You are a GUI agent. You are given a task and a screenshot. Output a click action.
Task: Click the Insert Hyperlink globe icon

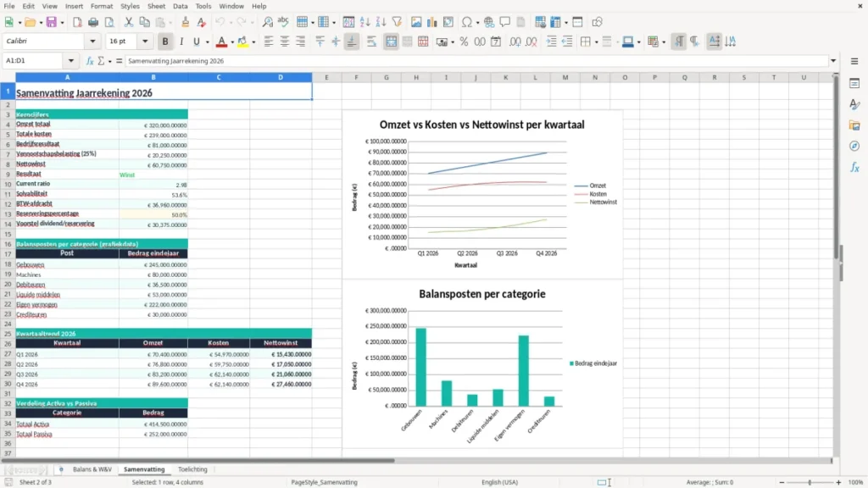tap(489, 22)
